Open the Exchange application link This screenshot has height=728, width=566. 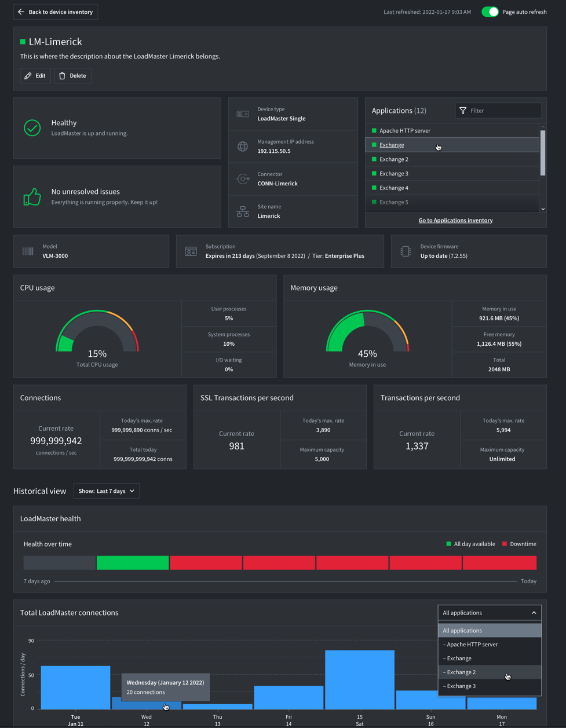[x=392, y=145]
